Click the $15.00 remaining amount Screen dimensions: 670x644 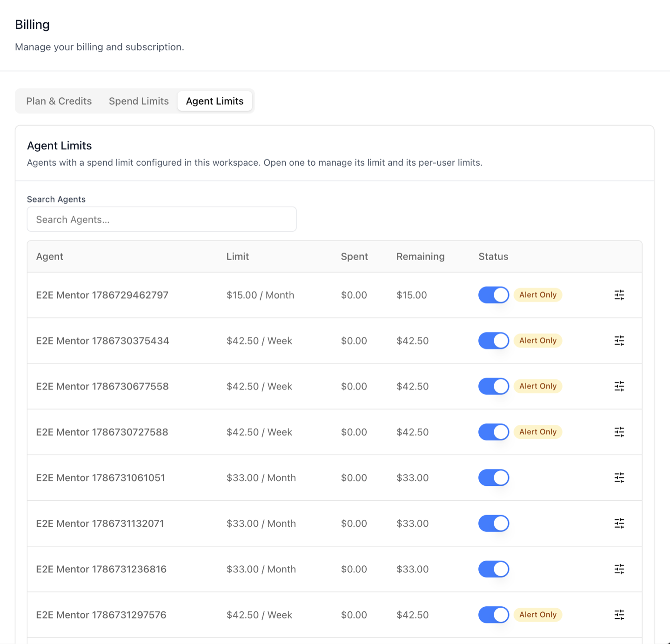tap(412, 295)
